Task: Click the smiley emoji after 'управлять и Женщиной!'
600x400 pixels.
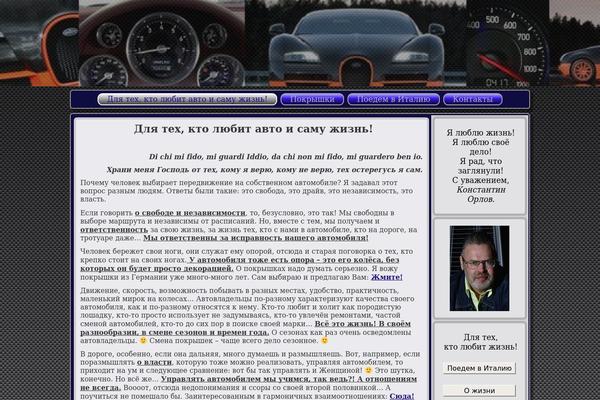Action: pos(368,370)
